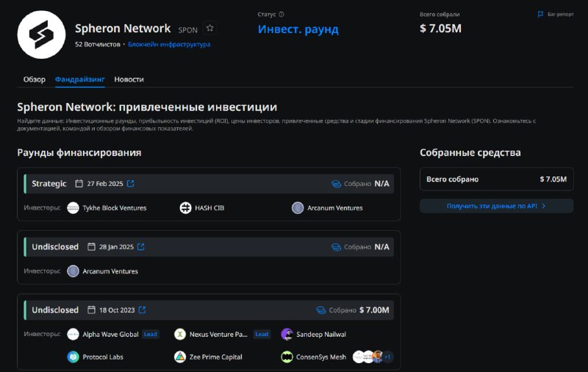Switch to the Обзор tab

tap(34, 79)
